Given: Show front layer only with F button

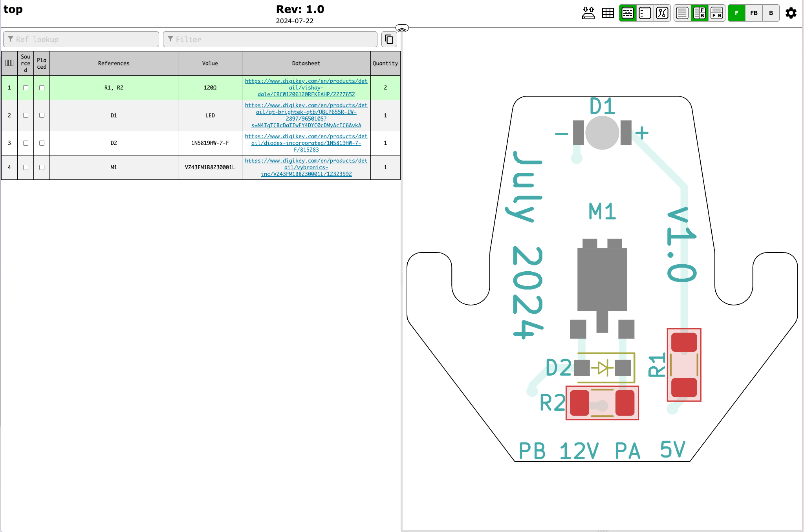Looking at the screenshot, I should coord(736,13).
